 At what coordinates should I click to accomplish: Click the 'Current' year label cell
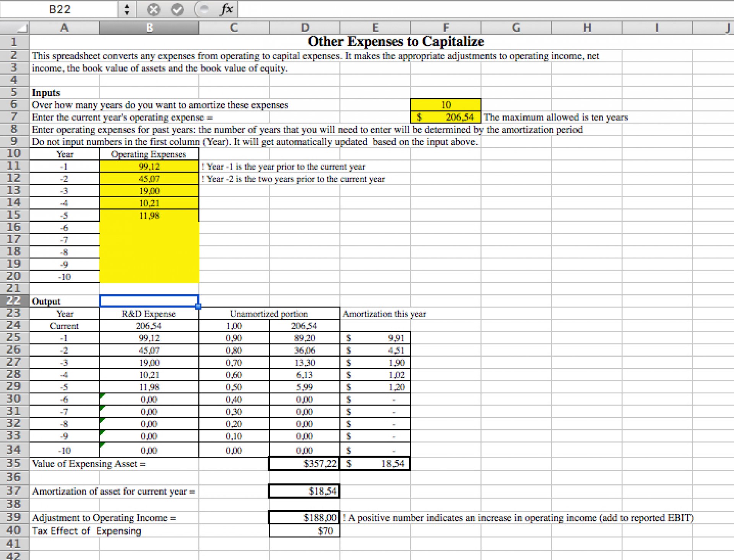64,326
